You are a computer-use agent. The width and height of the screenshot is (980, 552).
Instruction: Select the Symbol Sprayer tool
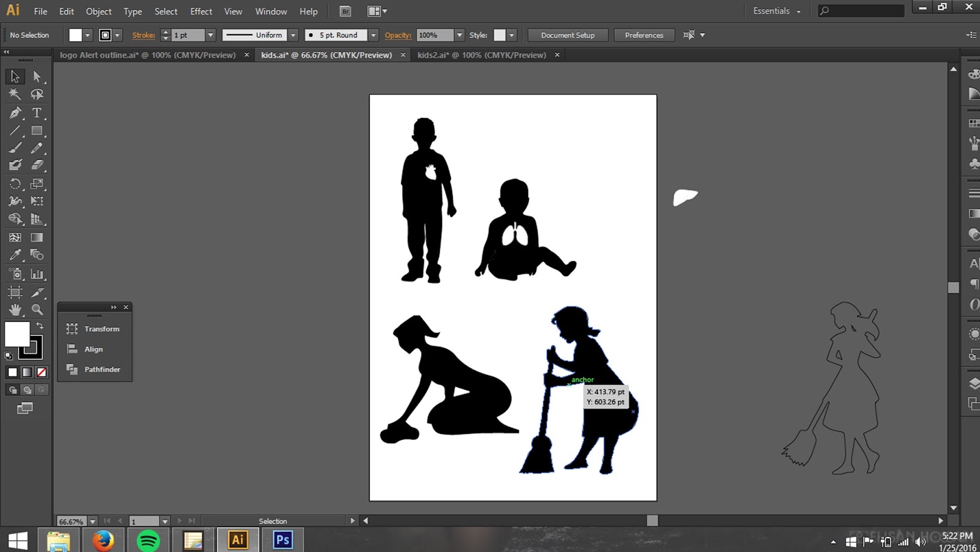[x=15, y=274]
